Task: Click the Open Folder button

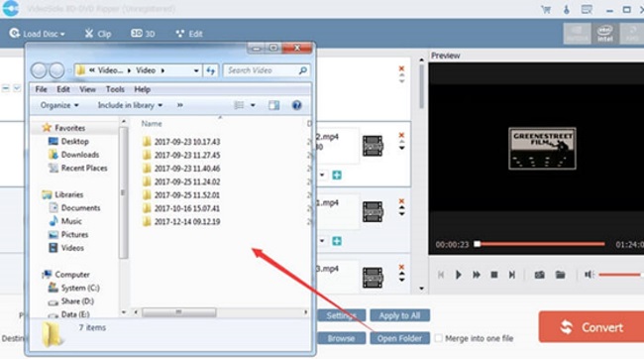Action: coord(399,338)
